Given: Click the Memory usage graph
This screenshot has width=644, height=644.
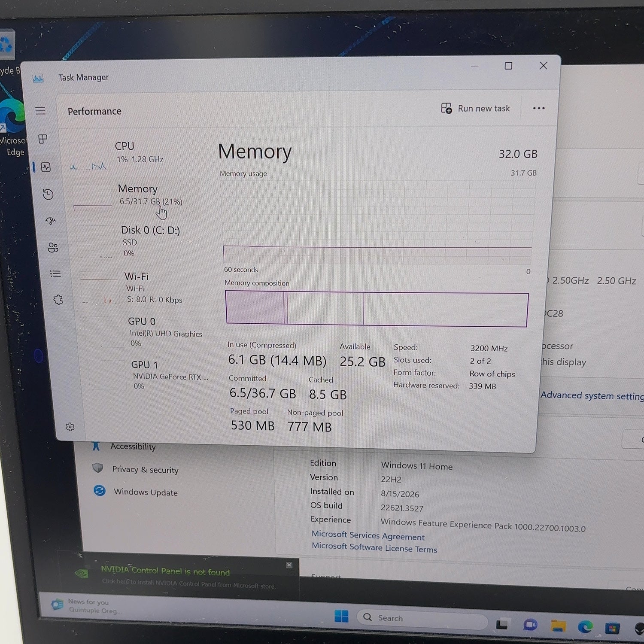Looking at the screenshot, I should pos(377,222).
